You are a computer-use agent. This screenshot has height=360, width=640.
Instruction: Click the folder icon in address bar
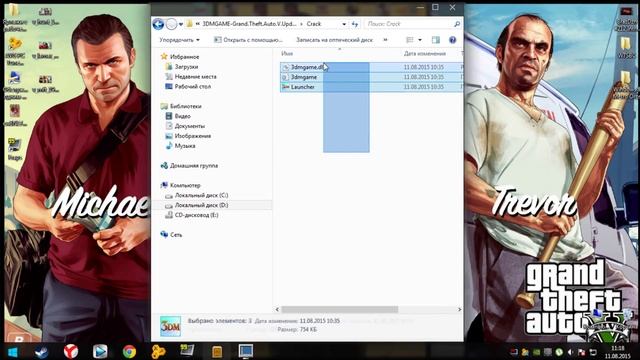tap(189, 24)
